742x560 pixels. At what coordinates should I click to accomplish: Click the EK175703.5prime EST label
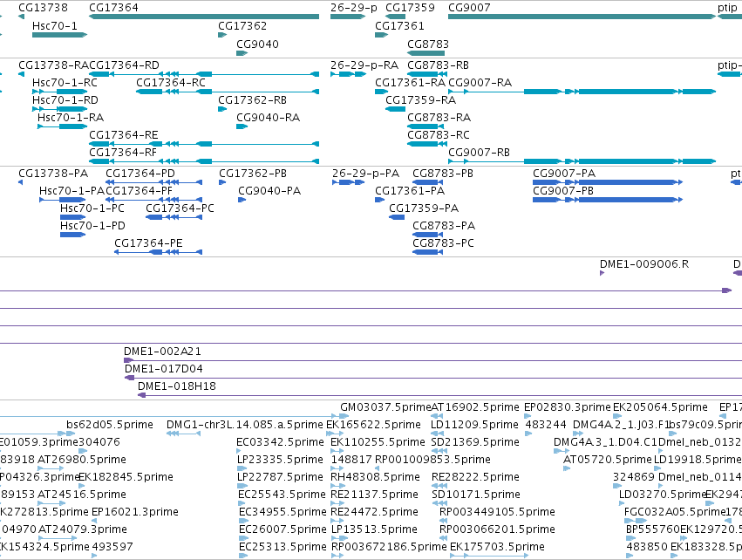coord(497,547)
